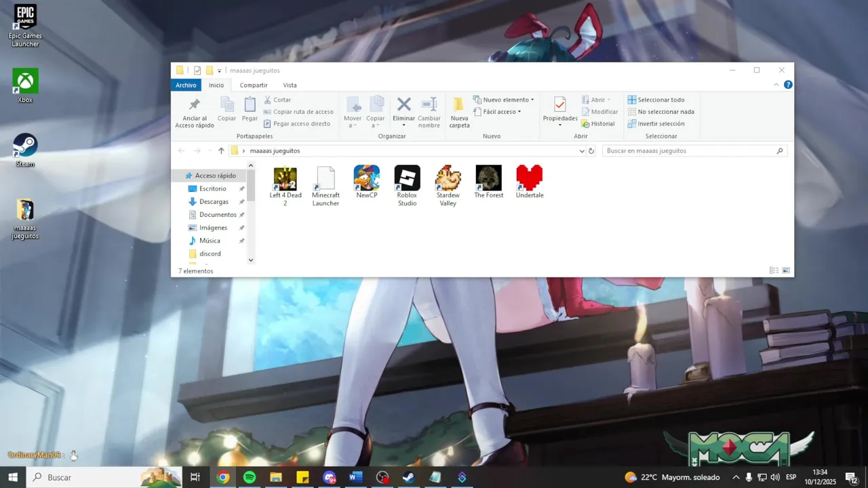
Task: Click the Copiar clipboard icon in ribbon
Action: pyautogui.click(x=226, y=104)
